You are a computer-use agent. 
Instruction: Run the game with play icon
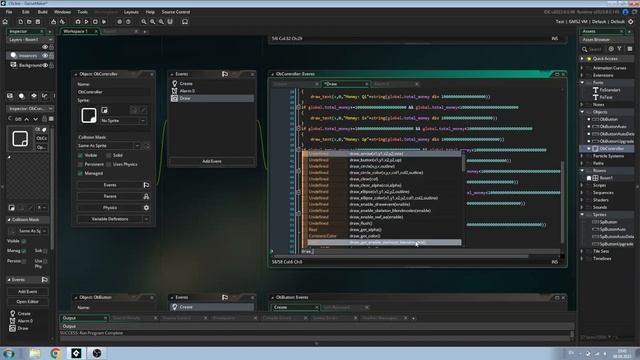[87, 22]
